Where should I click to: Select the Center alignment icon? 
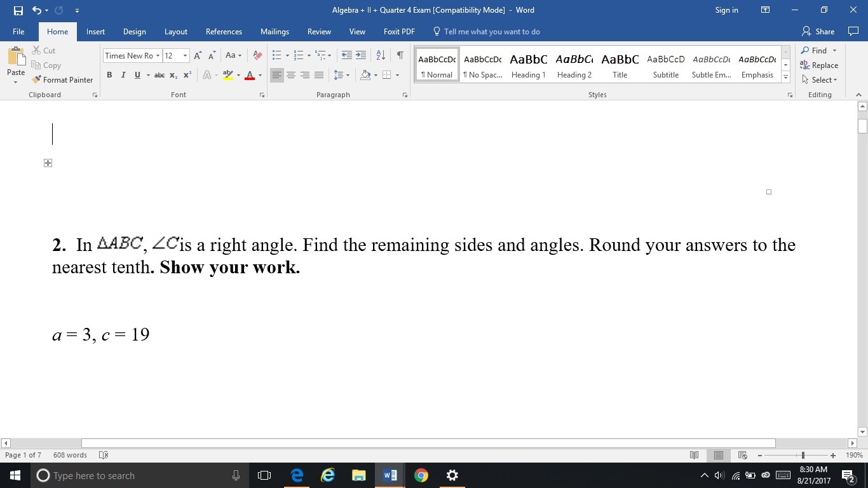click(291, 75)
